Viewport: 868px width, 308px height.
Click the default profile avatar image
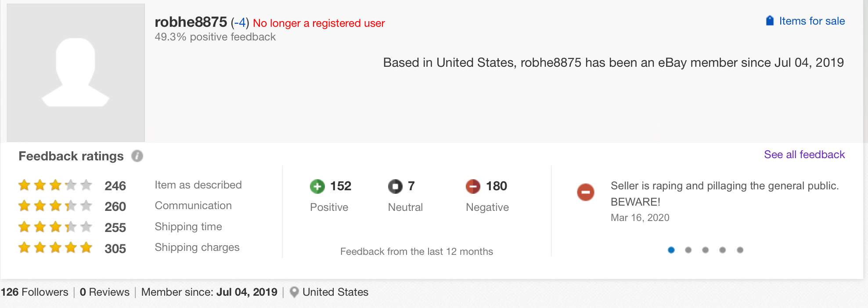(x=76, y=73)
